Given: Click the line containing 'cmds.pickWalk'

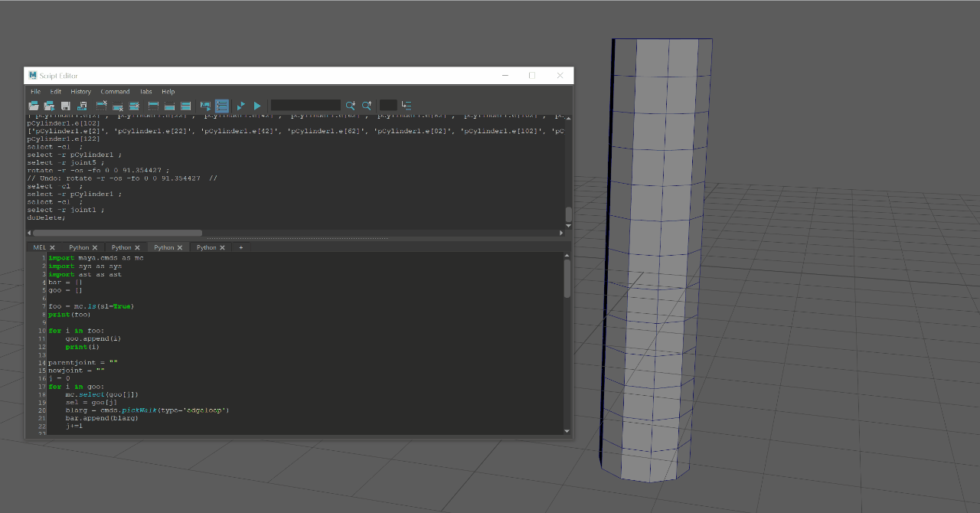Looking at the screenshot, I should pos(148,410).
